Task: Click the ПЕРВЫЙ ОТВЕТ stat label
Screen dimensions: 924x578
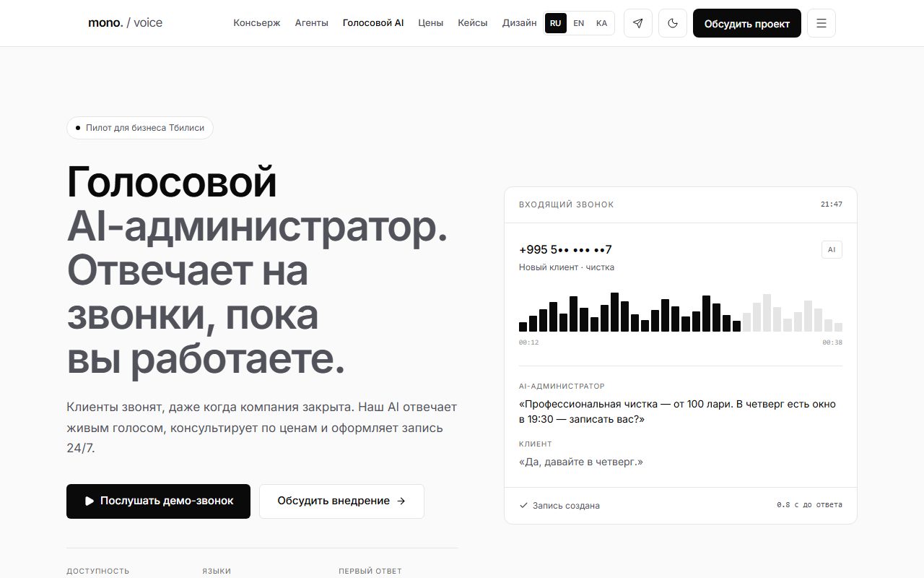Action: tap(370, 571)
